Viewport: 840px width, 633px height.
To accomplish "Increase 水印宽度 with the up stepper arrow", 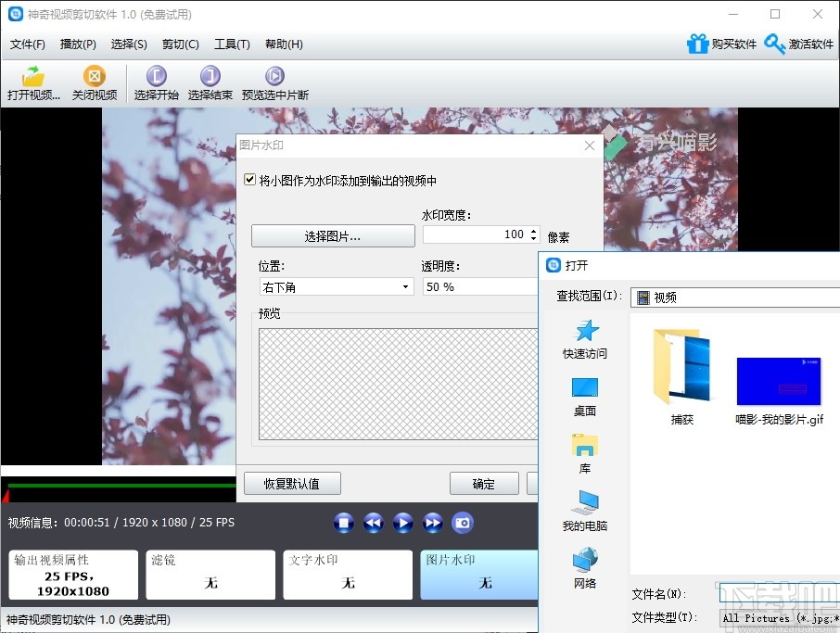I will [x=533, y=231].
